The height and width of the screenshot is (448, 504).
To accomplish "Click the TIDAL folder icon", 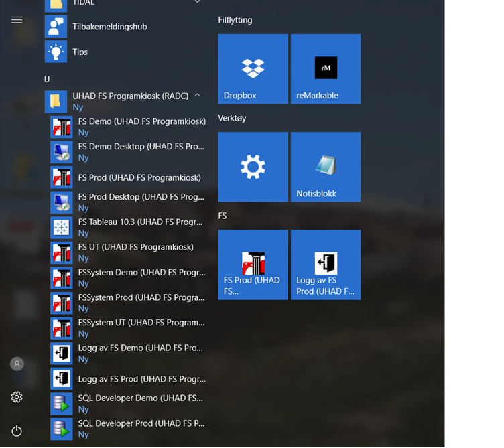I will (56, 5).
